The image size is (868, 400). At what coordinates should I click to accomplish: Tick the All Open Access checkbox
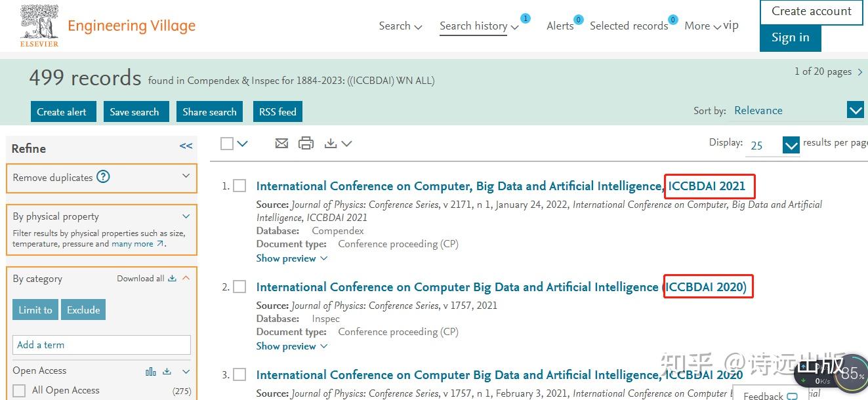coord(19,390)
